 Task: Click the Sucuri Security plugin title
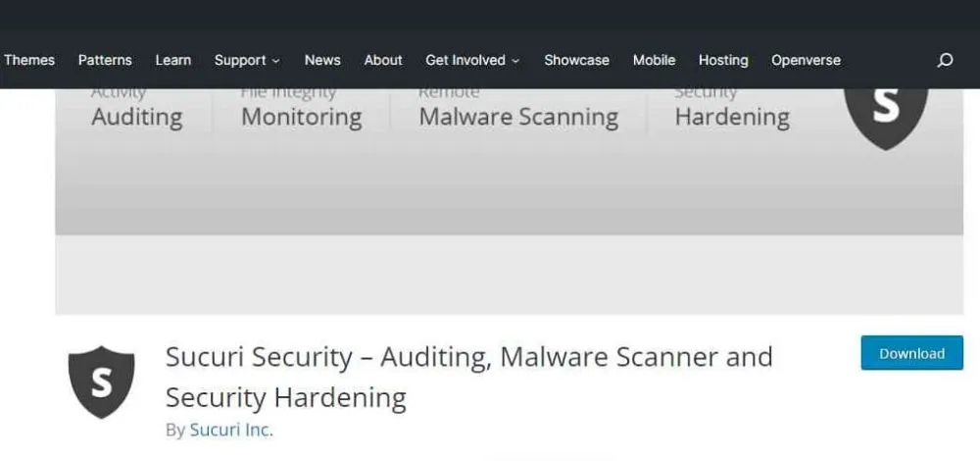468,376
